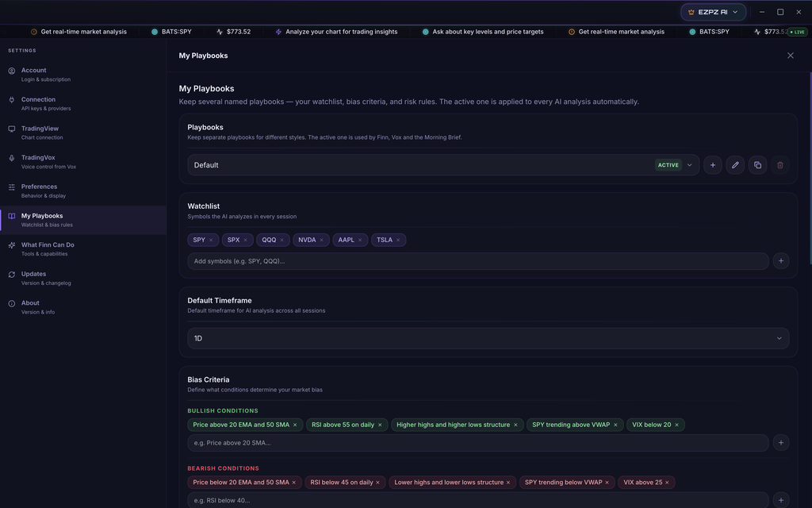The width and height of the screenshot is (812, 508).
Task: Click the LIVE status badge
Action: (798, 32)
